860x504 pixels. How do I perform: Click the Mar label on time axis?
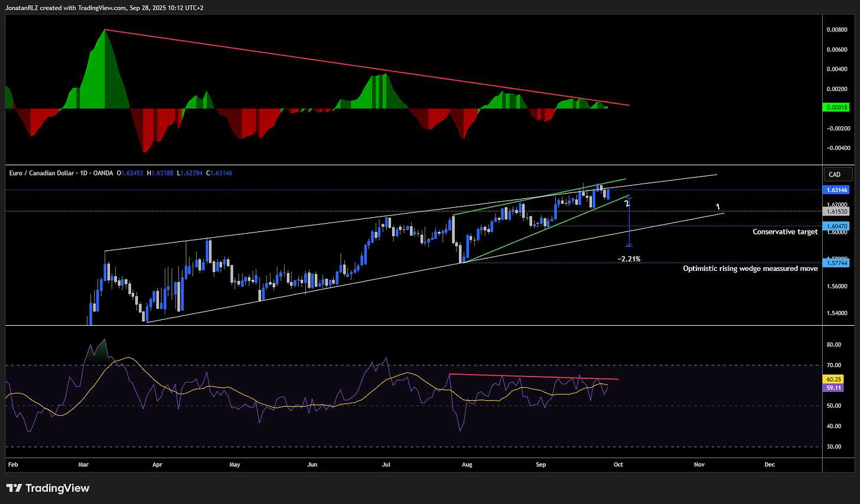[83, 464]
